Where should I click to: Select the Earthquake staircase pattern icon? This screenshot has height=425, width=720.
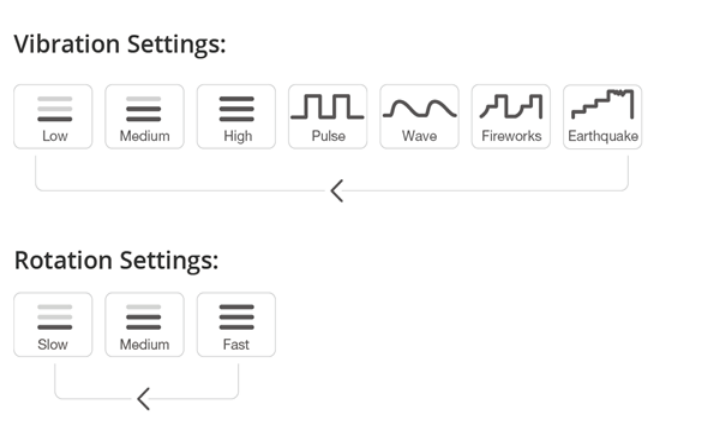[602, 104]
